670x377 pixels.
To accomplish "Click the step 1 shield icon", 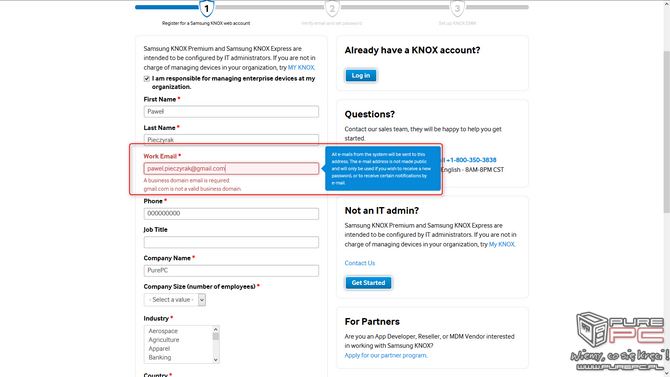I will [x=206, y=8].
